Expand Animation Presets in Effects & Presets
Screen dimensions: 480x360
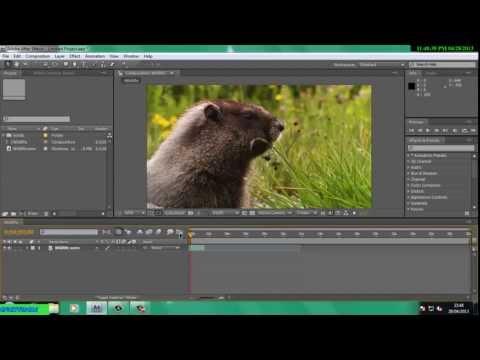tap(408, 156)
